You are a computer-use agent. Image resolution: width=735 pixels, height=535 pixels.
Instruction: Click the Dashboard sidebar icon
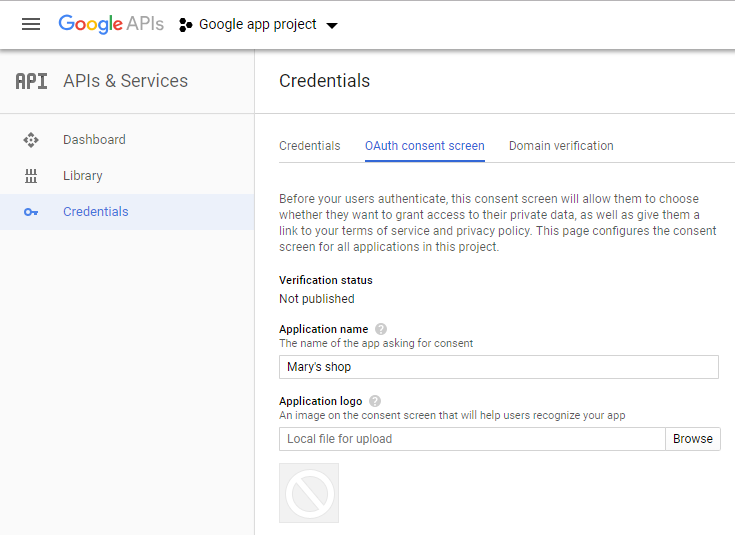(31, 140)
